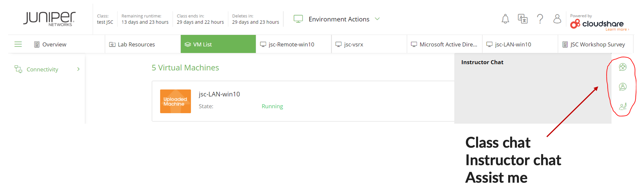
Task: Open the help question mark icon
Action: [540, 19]
